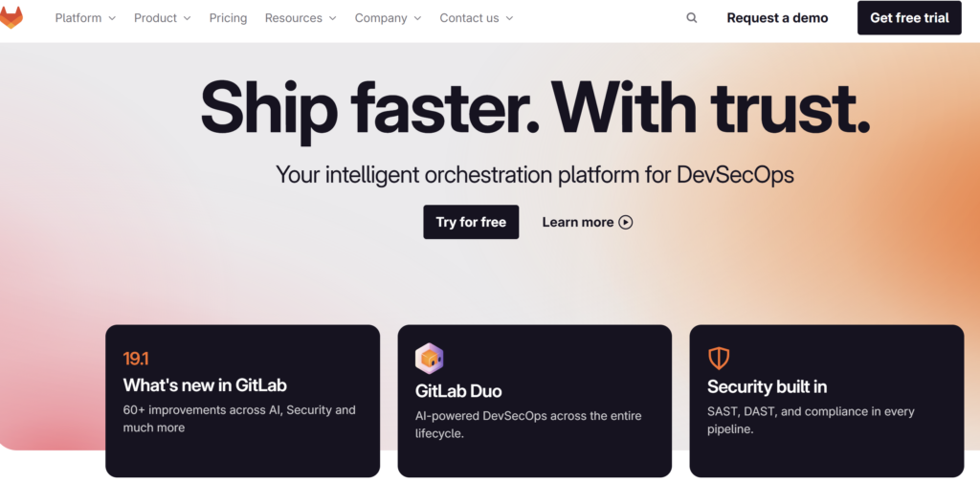Open the GitLab Duo card title

[x=458, y=391]
